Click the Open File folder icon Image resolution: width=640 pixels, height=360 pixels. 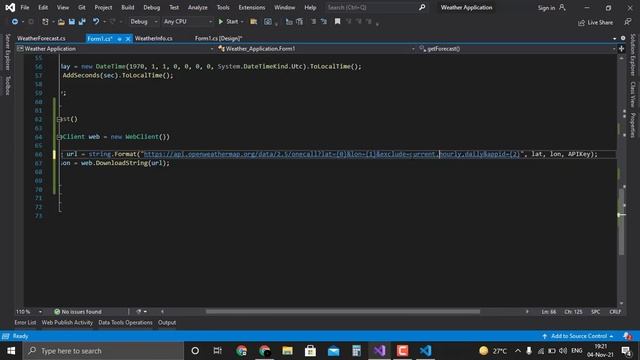(x=61, y=22)
